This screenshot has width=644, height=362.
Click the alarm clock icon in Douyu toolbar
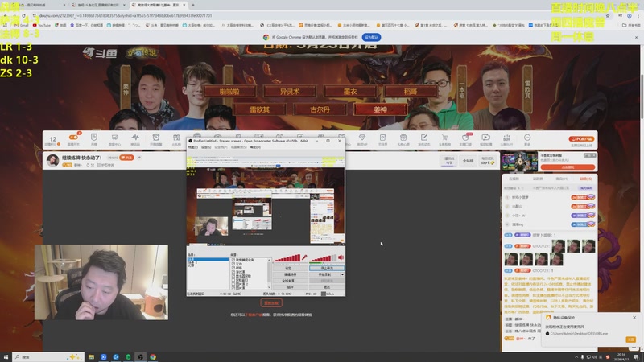pyautogui.click(x=155, y=138)
